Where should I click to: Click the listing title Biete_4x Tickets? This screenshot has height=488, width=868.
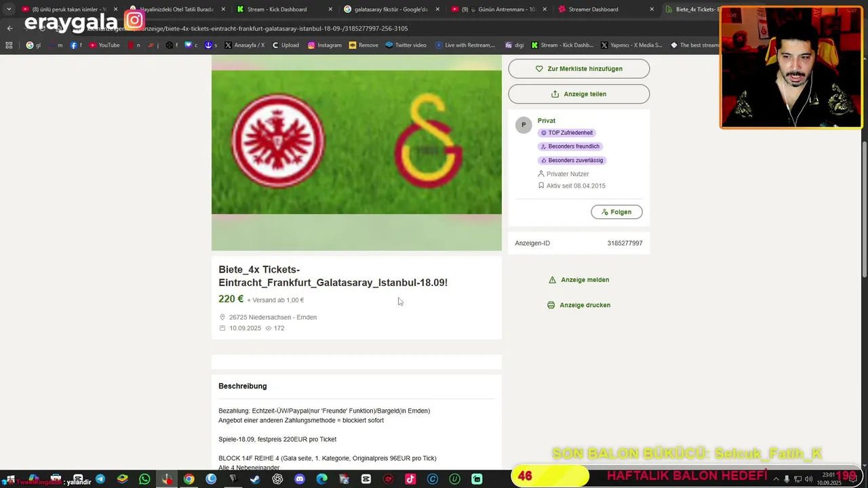tap(333, 276)
